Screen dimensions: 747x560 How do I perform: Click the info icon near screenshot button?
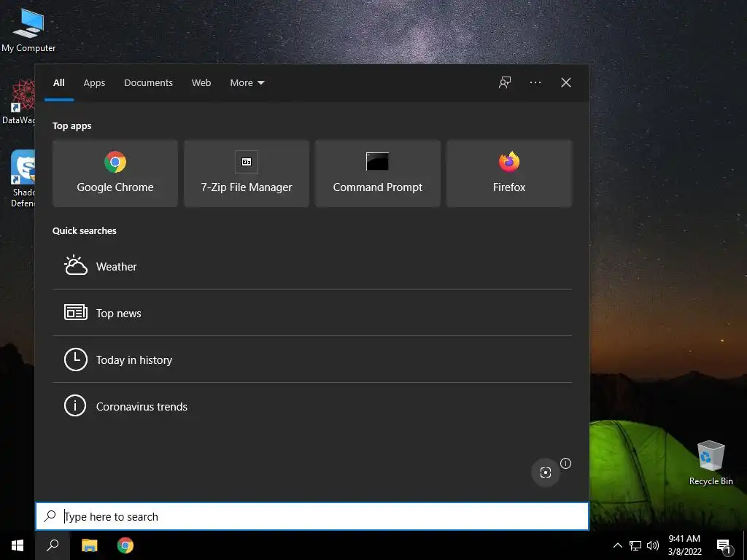click(565, 463)
